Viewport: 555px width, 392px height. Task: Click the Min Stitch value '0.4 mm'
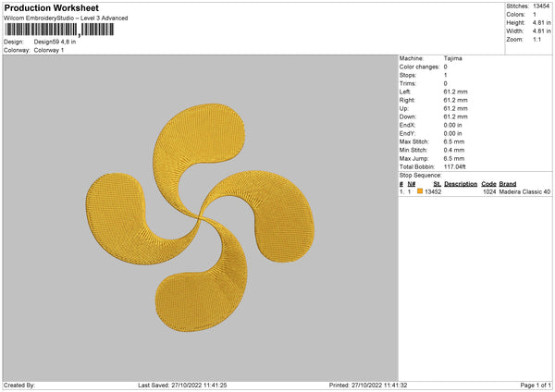point(454,150)
